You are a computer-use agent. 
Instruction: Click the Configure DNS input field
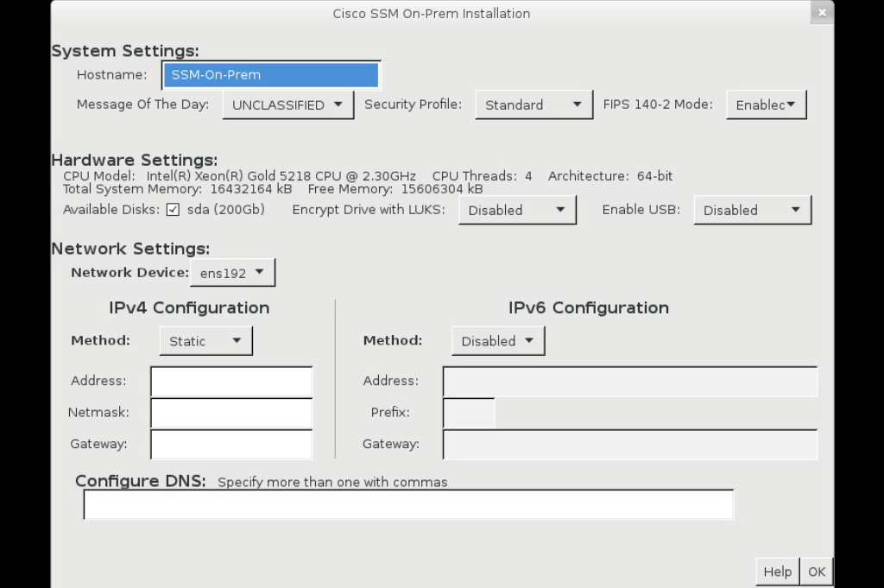click(408, 504)
